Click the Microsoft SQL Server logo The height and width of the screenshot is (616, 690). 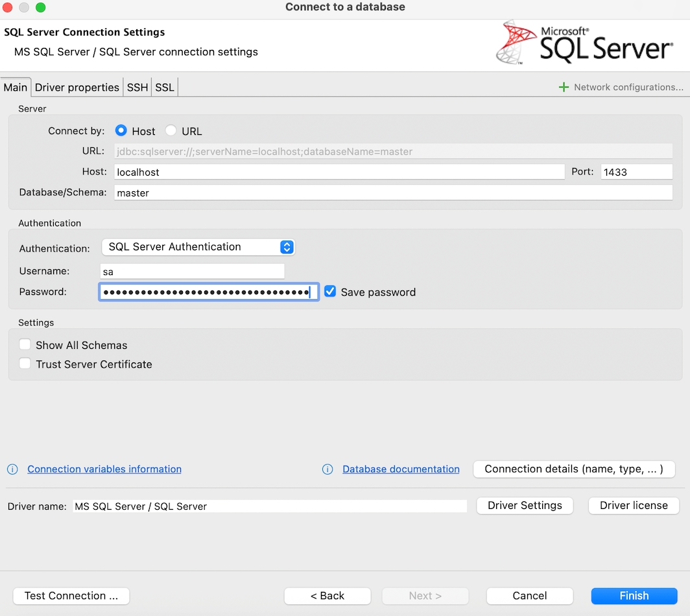coord(585,43)
